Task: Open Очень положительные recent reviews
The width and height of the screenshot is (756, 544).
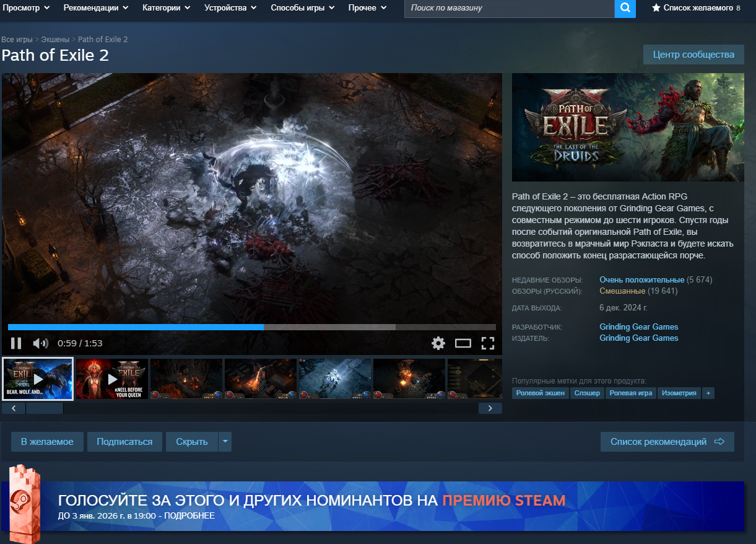Action: [641, 280]
